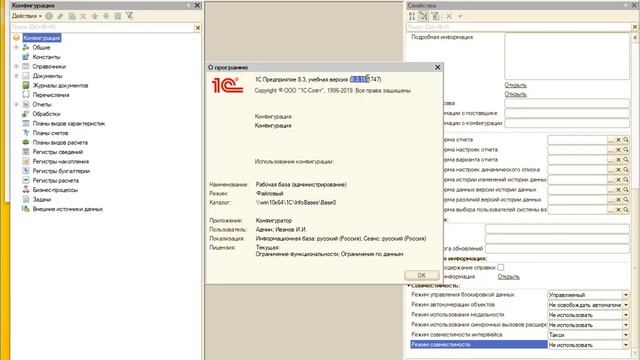
Task: Click the Обработки icon in the tree
Action: click(26, 114)
